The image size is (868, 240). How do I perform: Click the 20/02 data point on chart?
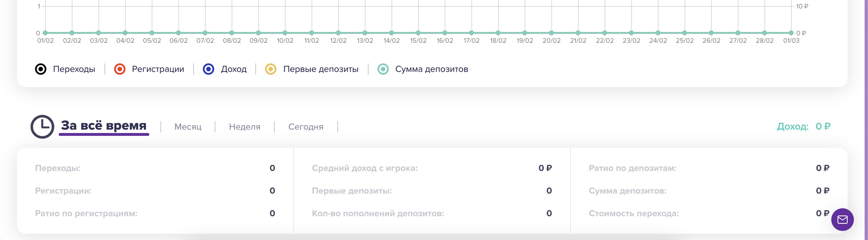(551, 33)
